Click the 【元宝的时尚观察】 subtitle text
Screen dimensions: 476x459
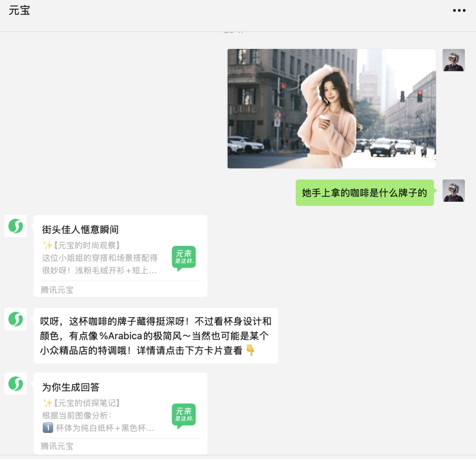pos(86,245)
